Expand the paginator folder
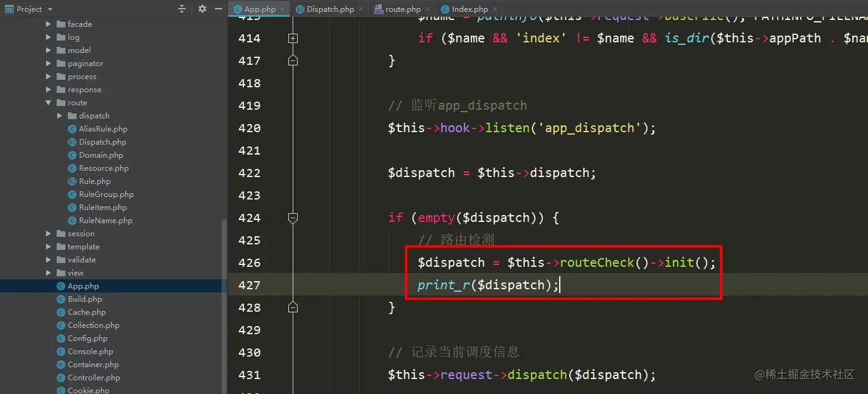 (x=49, y=64)
